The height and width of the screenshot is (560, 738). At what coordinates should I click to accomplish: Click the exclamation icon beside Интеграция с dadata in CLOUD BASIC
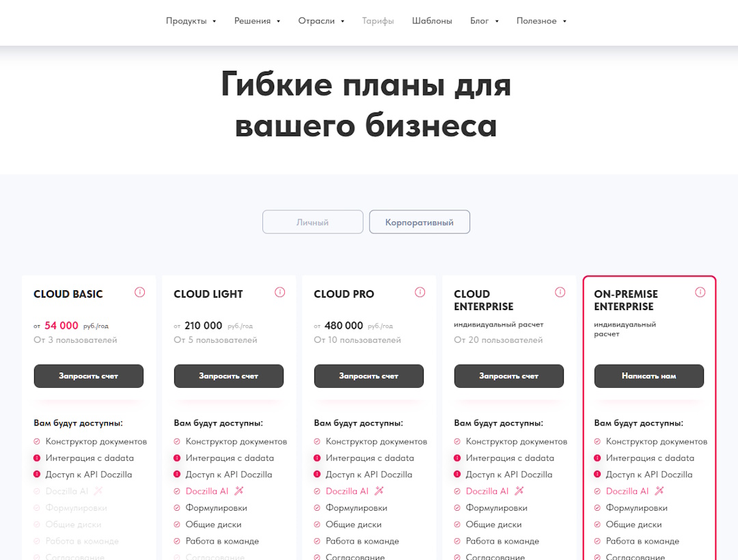(37, 458)
